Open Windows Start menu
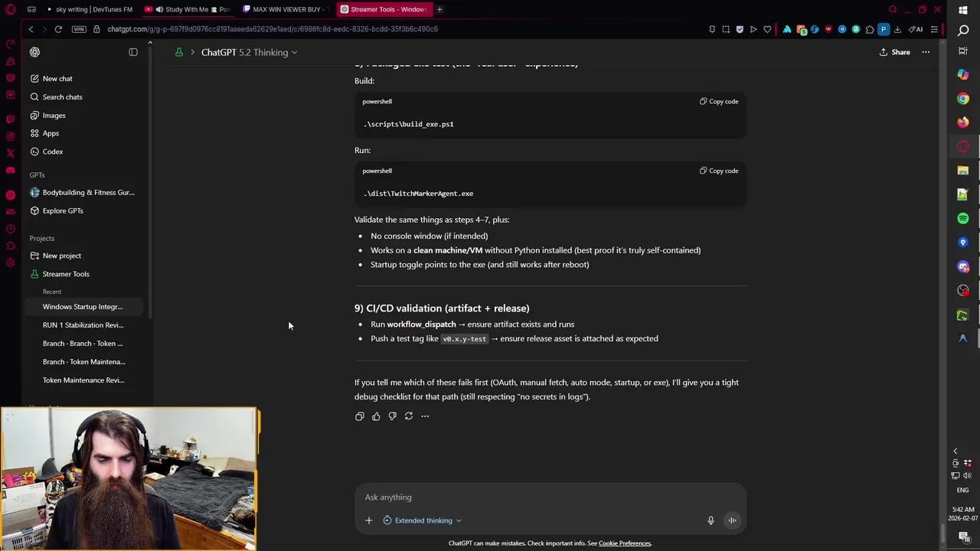This screenshot has width=980, height=551. [963, 10]
